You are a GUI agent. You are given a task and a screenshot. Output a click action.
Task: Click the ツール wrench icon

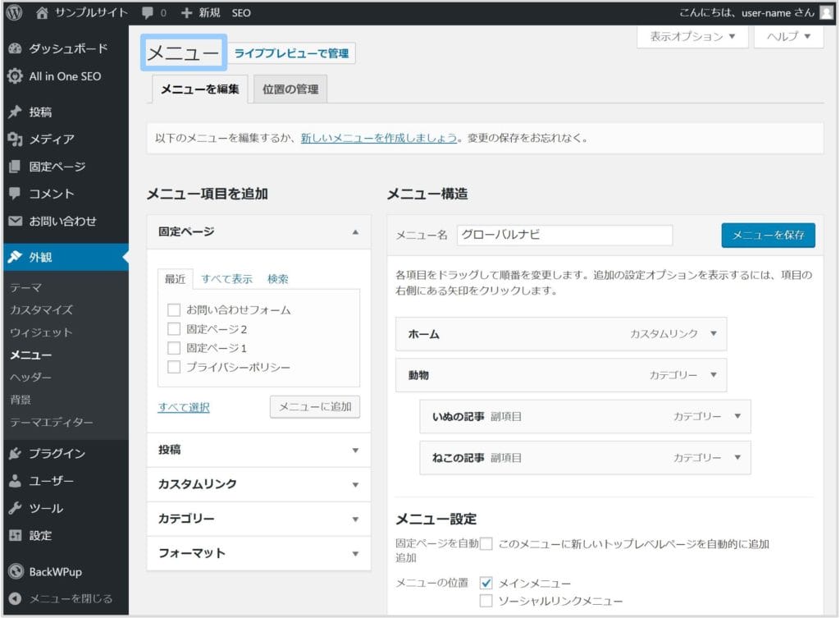(15, 508)
